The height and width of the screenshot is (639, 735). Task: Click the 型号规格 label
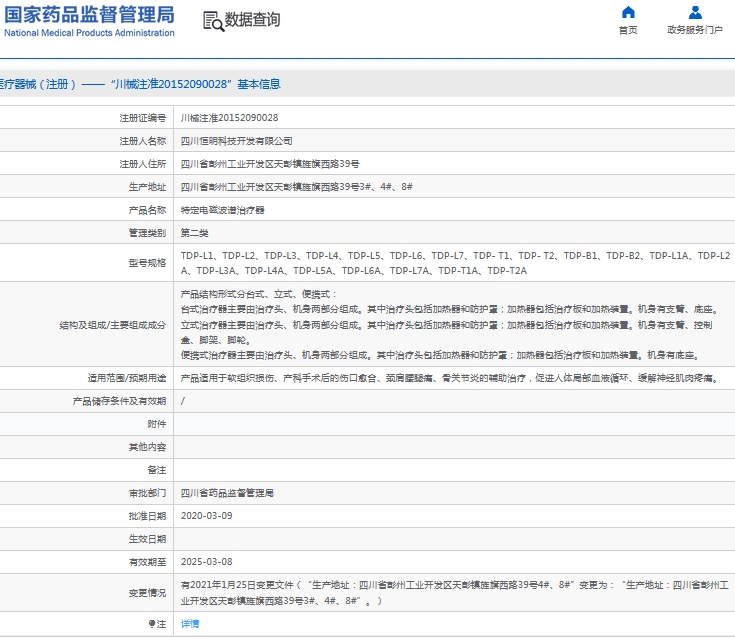tap(147, 263)
